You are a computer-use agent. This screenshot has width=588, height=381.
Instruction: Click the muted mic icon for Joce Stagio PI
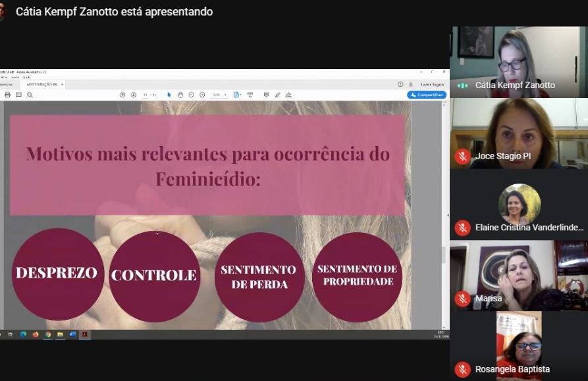click(462, 156)
